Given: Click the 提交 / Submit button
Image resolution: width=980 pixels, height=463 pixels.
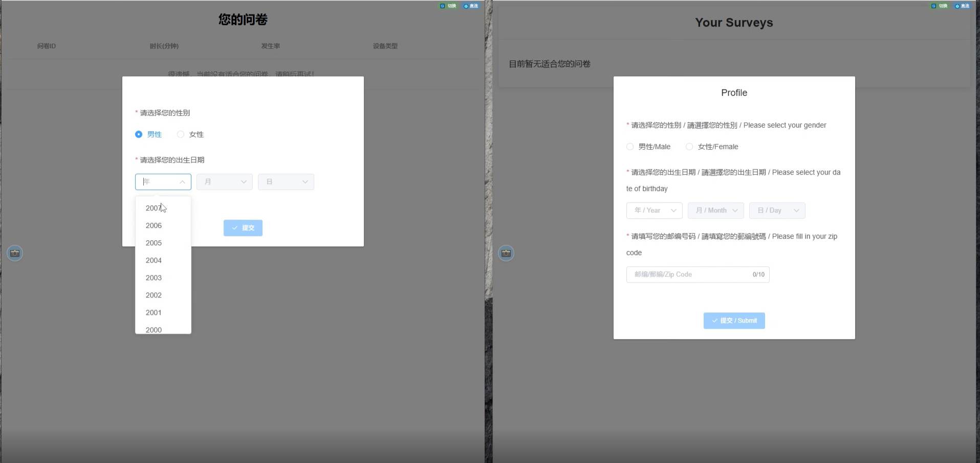Looking at the screenshot, I should pos(734,321).
